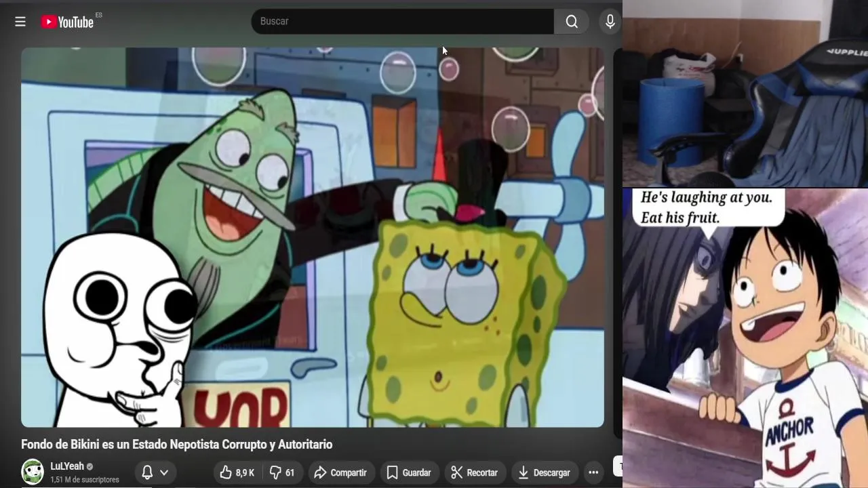Click the Descargar download button
868x488 pixels.
pyautogui.click(x=545, y=472)
